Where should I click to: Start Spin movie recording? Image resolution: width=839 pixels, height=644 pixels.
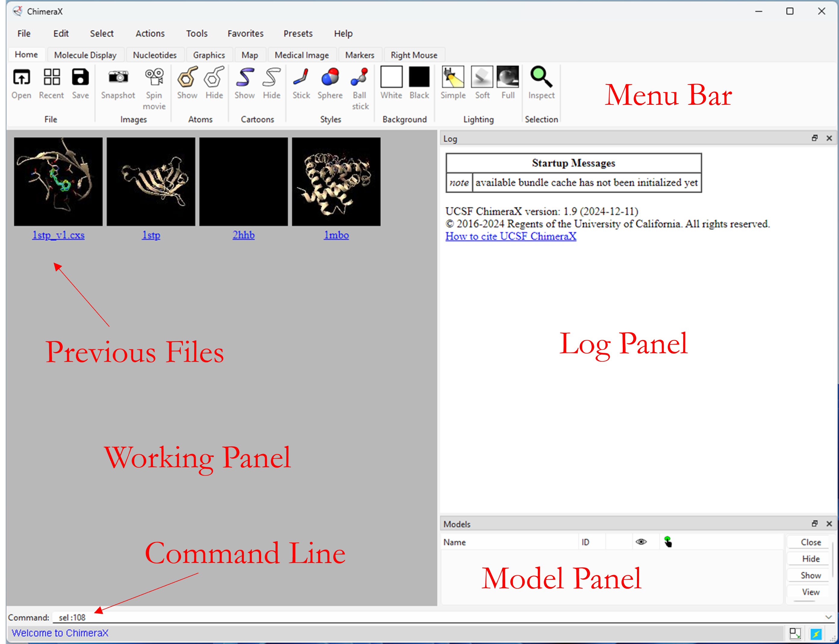point(154,78)
